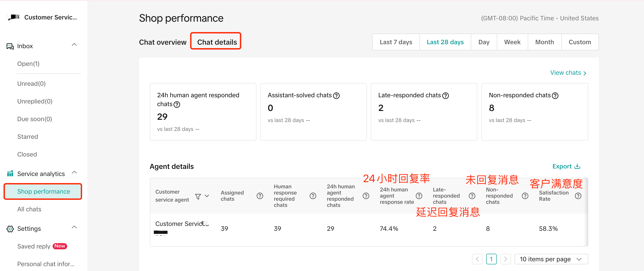Click help icon for Satisfaction Rate column
The width and height of the screenshot is (644, 271).
point(578,196)
